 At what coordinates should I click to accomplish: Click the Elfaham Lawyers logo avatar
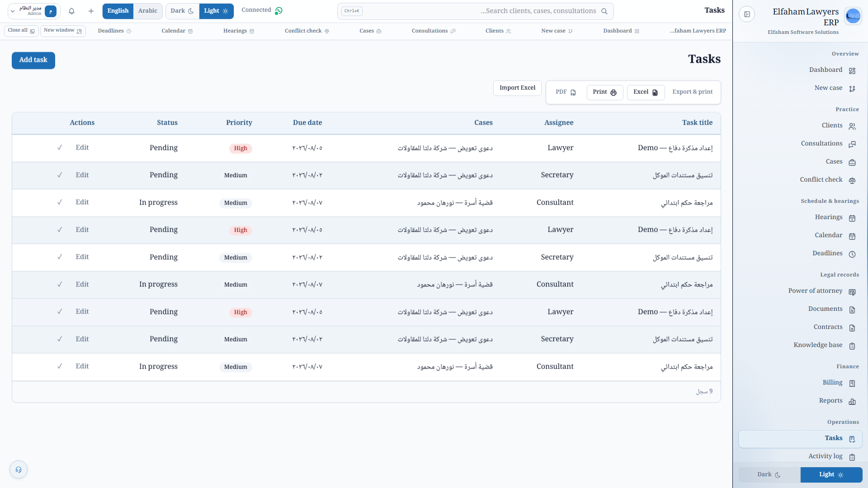[x=853, y=16]
